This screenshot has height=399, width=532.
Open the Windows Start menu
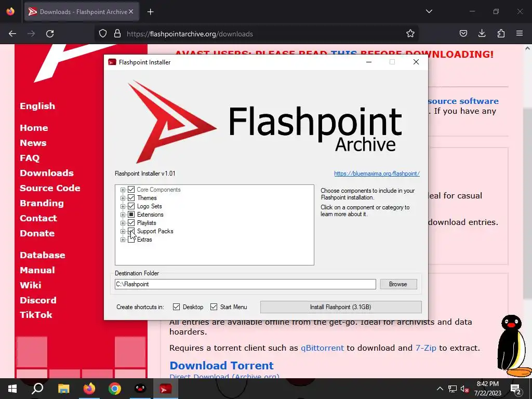(x=12, y=389)
